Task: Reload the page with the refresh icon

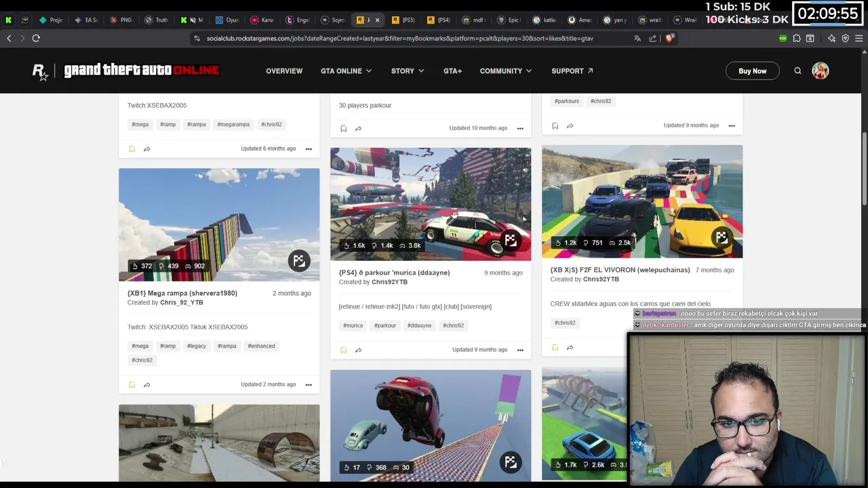Action: point(36,39)
